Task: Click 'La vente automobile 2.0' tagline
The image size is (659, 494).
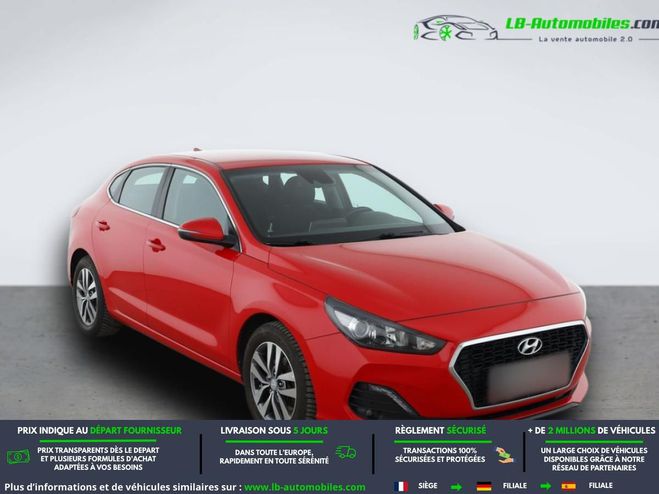Action: click(x=586, y=39)
